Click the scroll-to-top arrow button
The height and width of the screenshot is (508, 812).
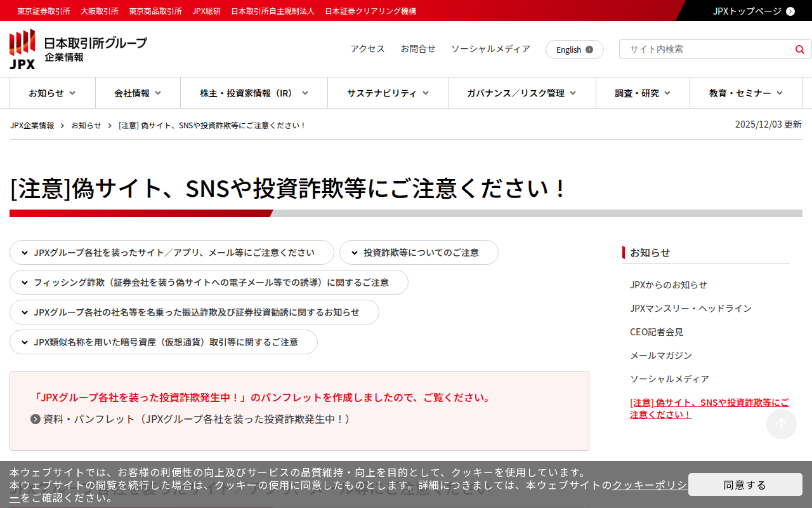pyautogui.click(x=782, y=424)
